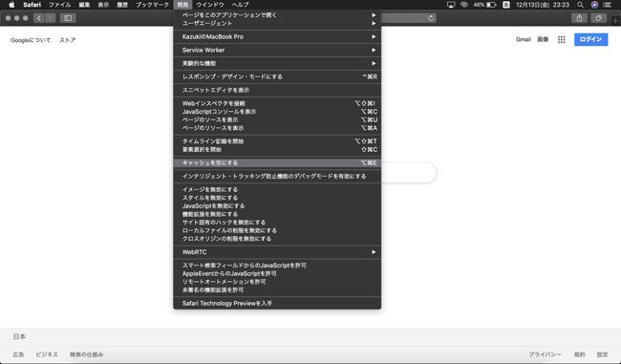Image resolution: width=621 pixels, height=364 pixels.
Task: Select 要素選択を開始
Action: (x=277, y=150)
